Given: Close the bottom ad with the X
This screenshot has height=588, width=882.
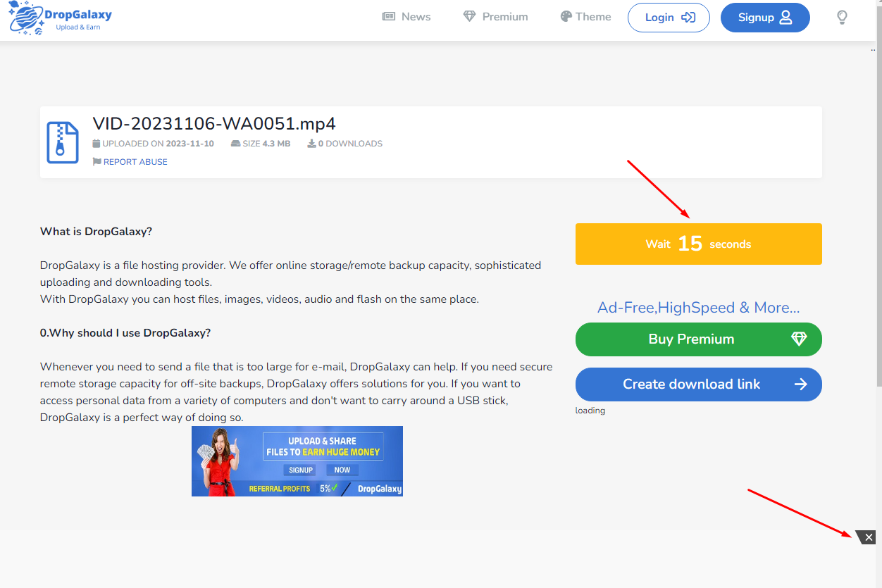Looking at the screenshot, I should (869, 537).
